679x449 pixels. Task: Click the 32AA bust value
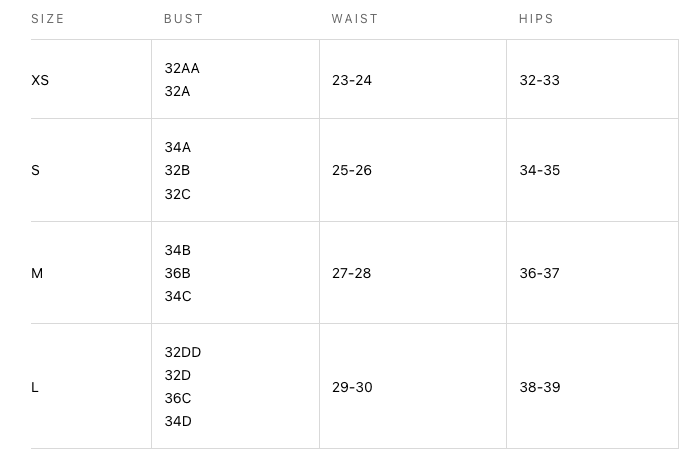pyautogui.click(x=182, y=68)
